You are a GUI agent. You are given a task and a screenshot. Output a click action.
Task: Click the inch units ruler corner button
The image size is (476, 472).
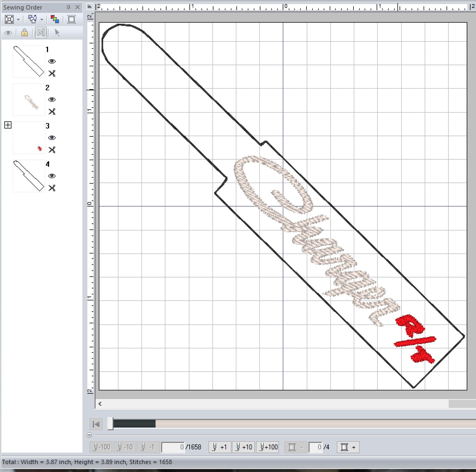tap(90, 7)
